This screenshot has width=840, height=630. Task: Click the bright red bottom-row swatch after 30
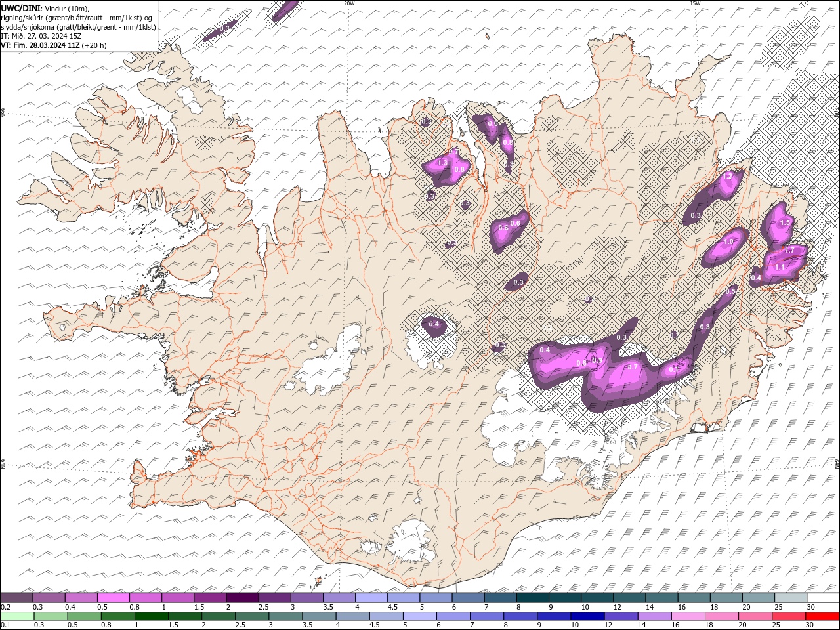[x=822, y=616]
